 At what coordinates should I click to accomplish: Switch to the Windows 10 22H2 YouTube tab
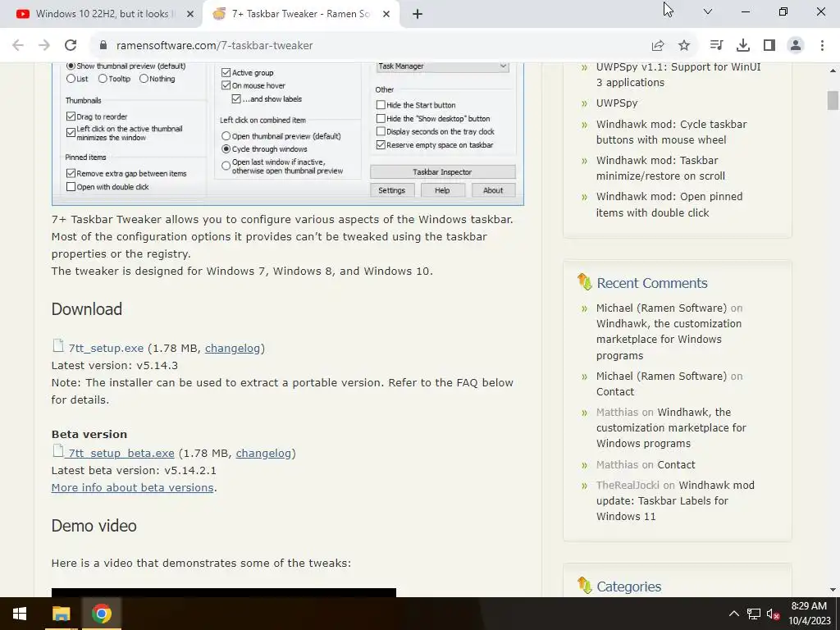click(102, 14)
